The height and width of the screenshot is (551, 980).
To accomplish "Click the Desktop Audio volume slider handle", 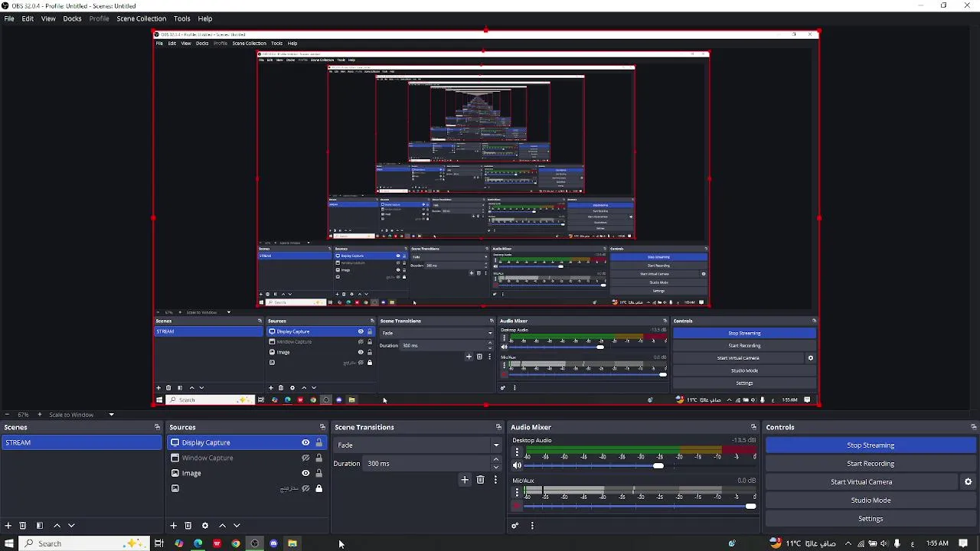I will pyautogui.click(x=658, y=465).
